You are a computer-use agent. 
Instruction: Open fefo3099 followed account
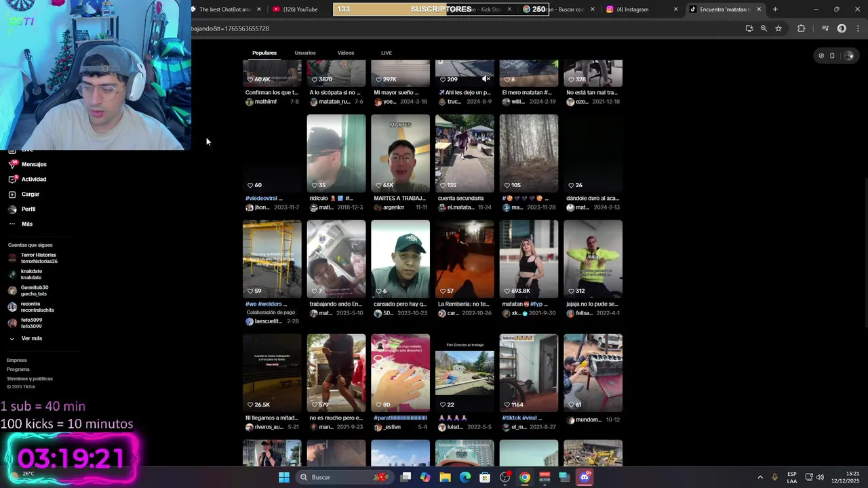[x=25, y=323]
